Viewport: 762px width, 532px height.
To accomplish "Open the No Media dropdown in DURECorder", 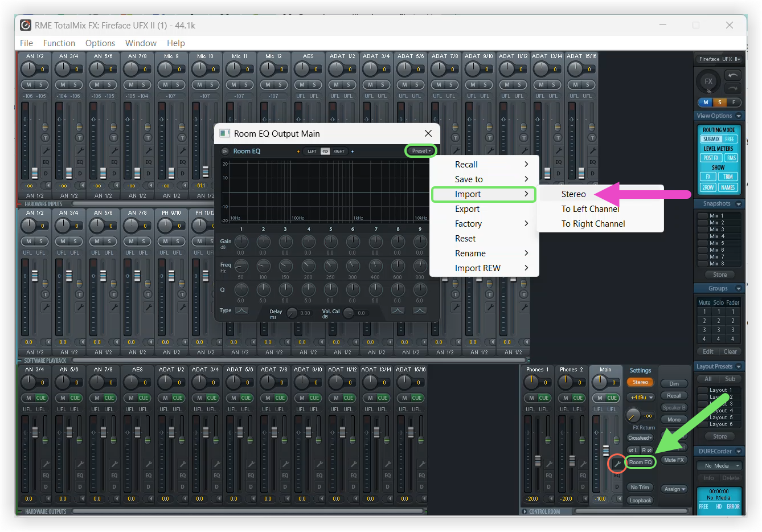I will pyautogui.click(x=720, y=466).
